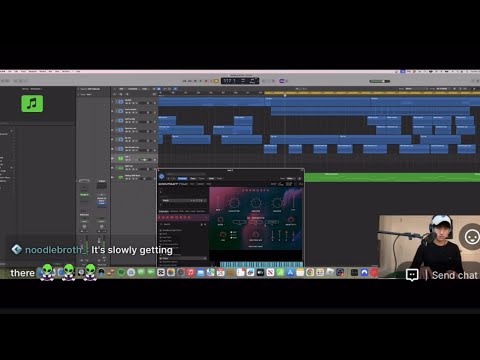Click the plugin browser search field
This screenshot has height=360, width=480.
click(180, 224)
